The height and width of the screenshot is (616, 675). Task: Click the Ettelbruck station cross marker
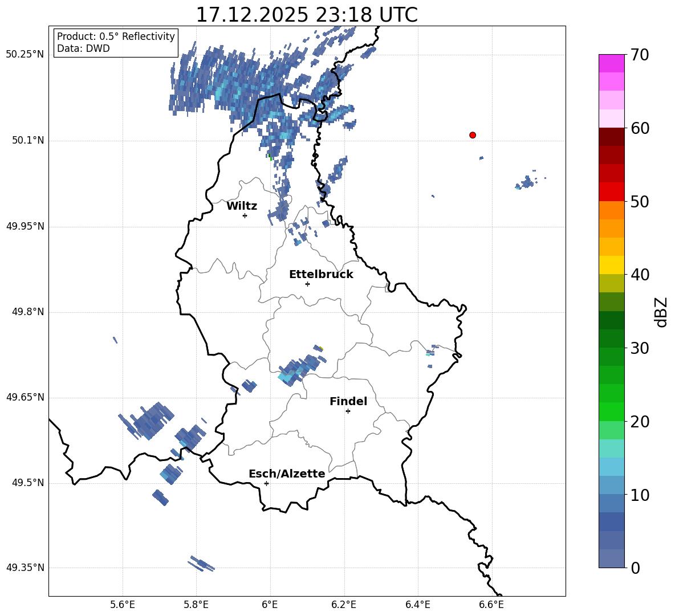(307, 284)
